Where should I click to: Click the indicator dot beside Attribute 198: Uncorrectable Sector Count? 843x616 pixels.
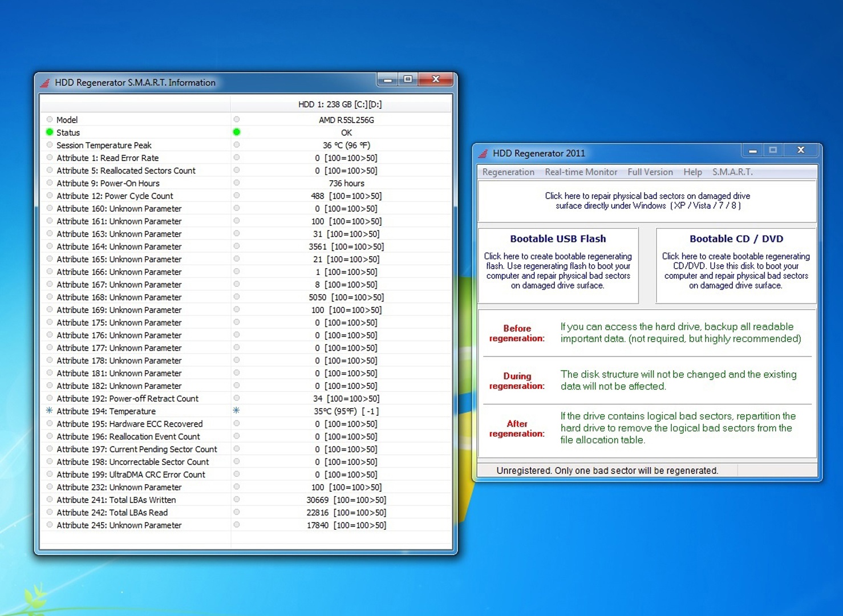click(x=50, y=461)
